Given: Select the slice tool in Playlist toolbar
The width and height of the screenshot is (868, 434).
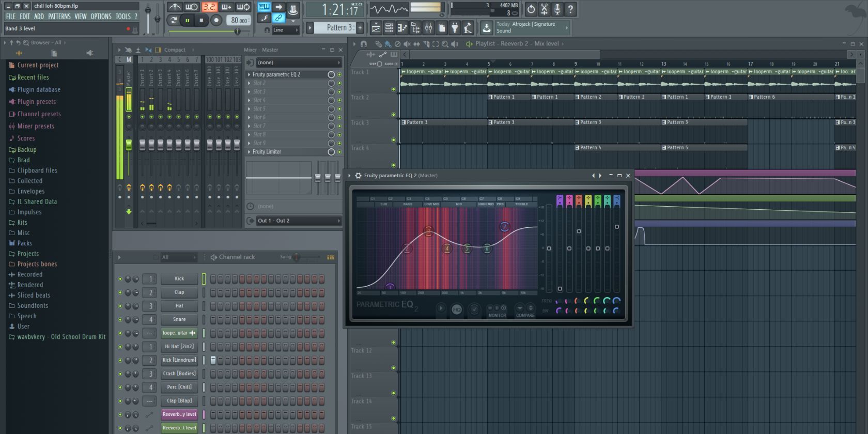Looking at the screenshot, I should [426, 44].
